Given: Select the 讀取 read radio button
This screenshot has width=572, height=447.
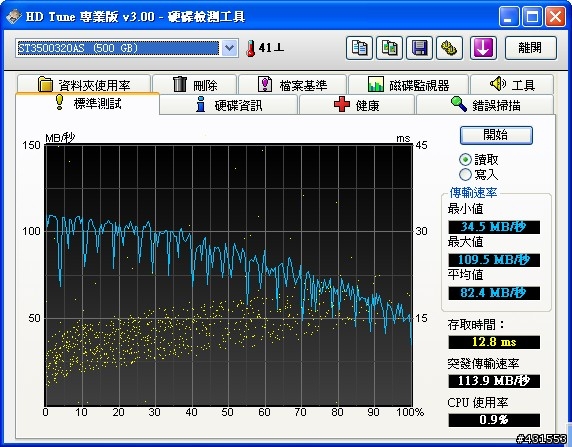Looking at the screenshot, I should tap(465, 159).
